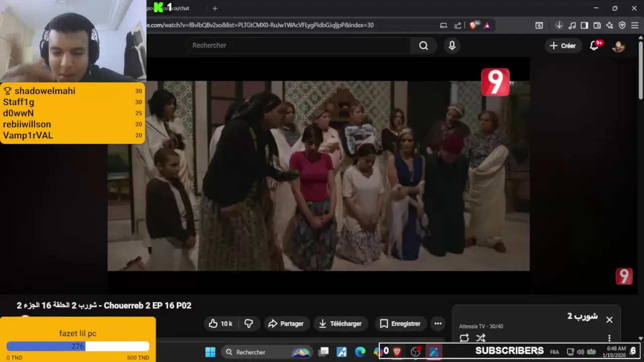
Task: Click the Télécharger download button
Action: click(340, 324)
